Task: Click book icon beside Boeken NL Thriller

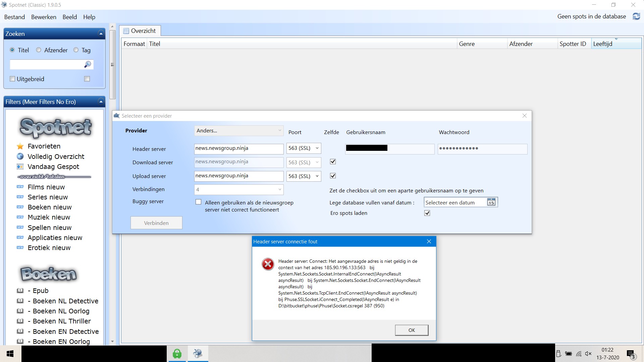Action: pyautogui.click(x=20, y=321)
